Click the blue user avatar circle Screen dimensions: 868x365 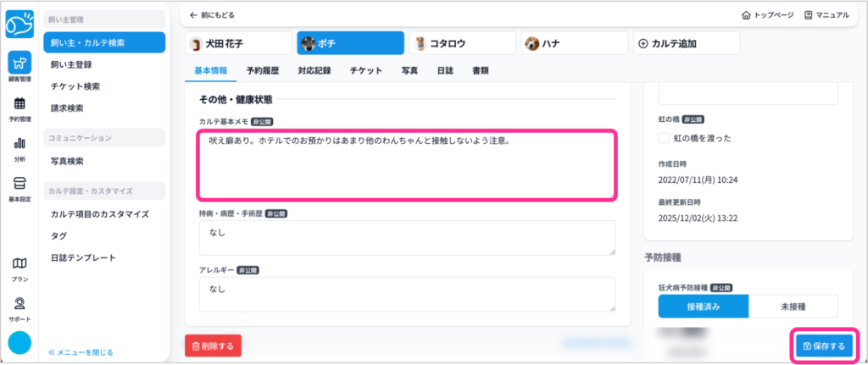tap(19, 344)
